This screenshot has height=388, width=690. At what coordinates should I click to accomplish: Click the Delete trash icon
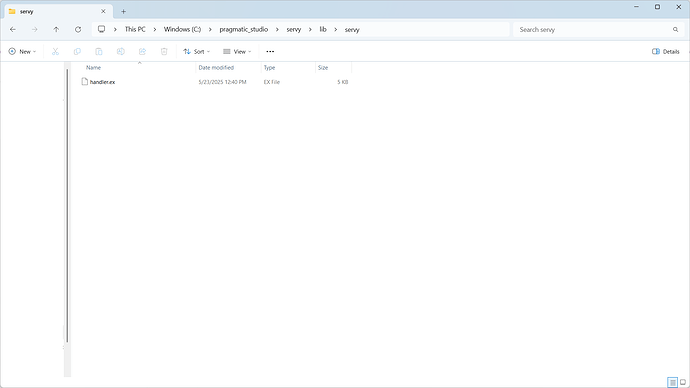click(x=164, y=51)
